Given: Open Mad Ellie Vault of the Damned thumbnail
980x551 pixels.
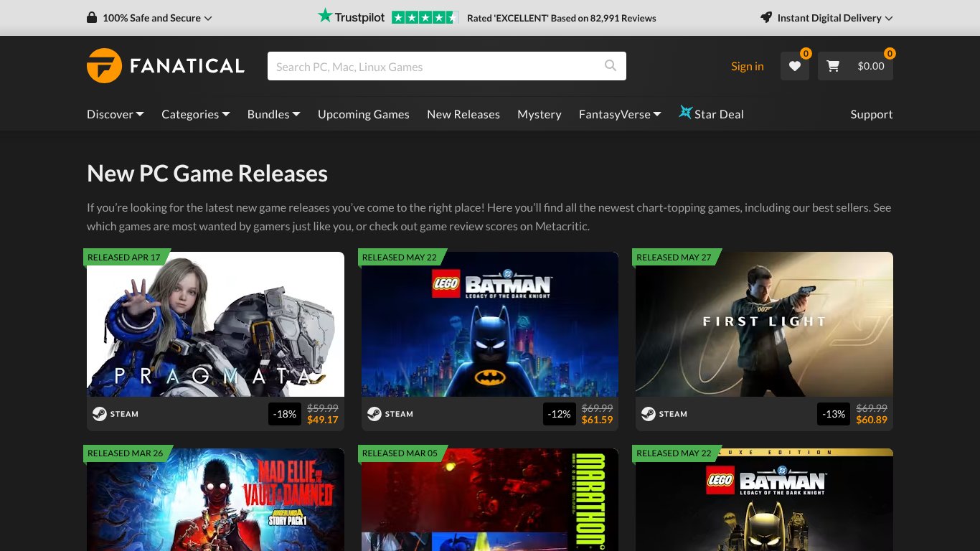Looking at the screenshot, I should (215, 500).
